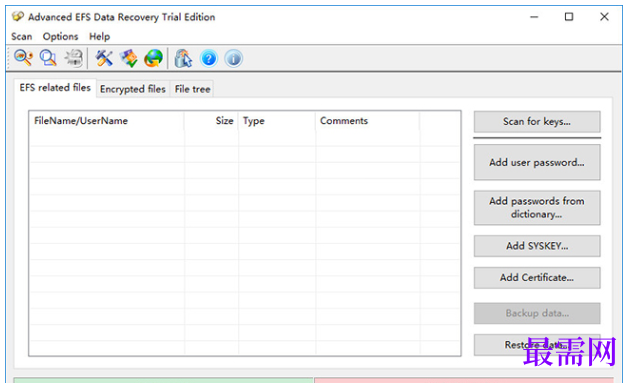Image resolution: width=635 pixels, height=383 pixels.
Task: Click the scan for keys magnifier icon
Action: click(23, 58)
